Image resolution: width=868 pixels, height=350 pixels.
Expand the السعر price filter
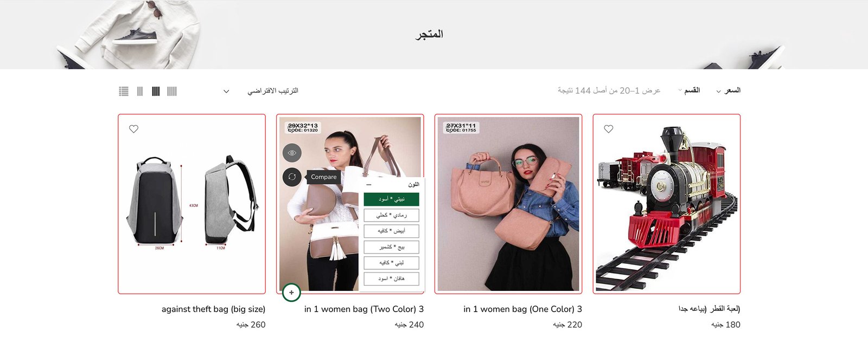tap(729, 90)
